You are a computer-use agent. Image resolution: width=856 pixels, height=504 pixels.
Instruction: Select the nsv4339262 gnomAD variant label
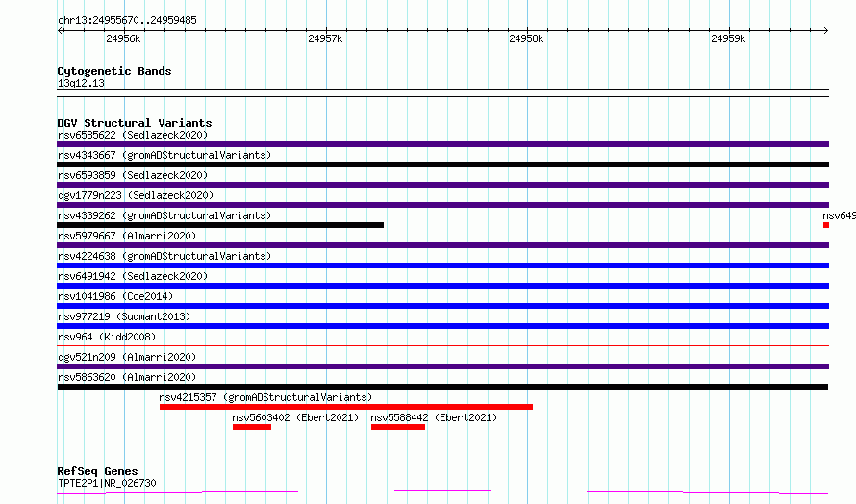164,215
